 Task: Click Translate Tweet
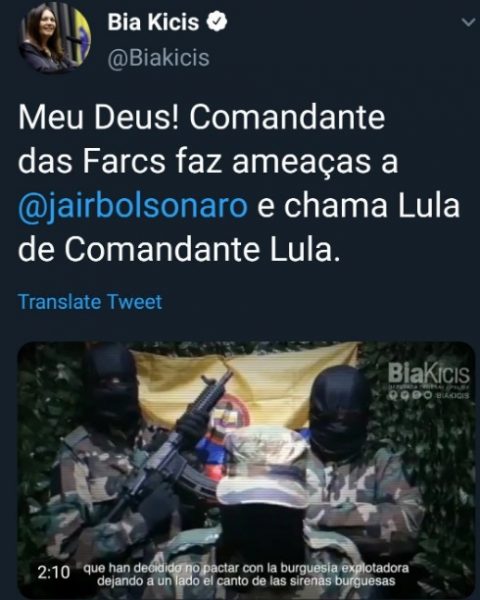[90, 302]
